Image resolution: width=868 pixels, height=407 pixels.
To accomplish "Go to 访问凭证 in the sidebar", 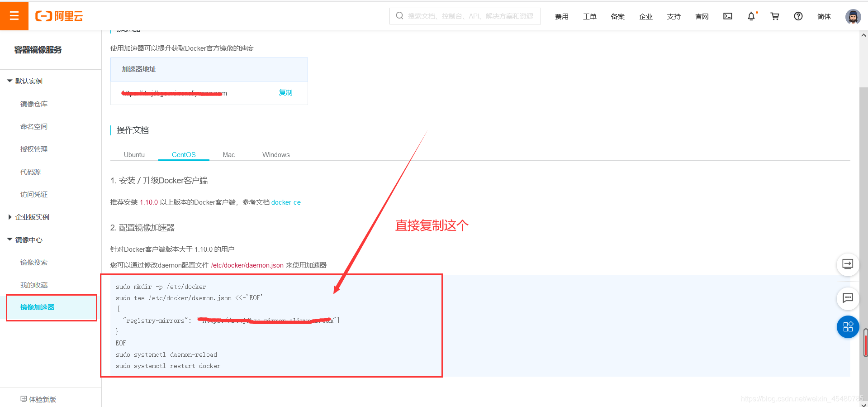I will (34, 194).
